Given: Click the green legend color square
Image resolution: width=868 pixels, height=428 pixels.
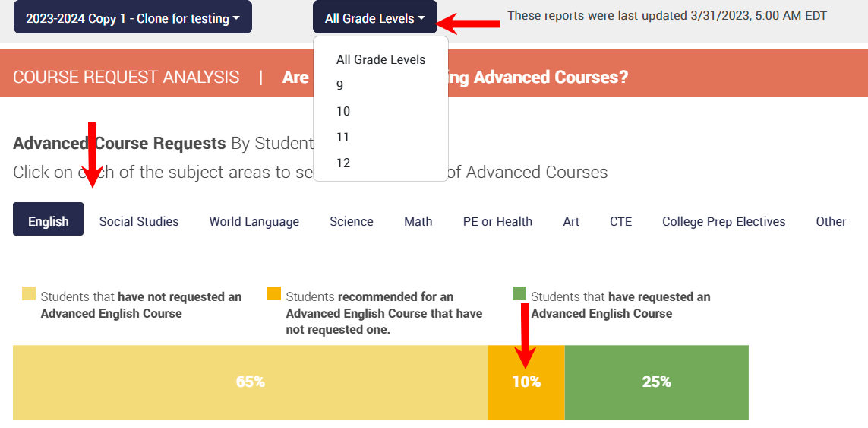Looking at the screenshot, I should point(519,293).
